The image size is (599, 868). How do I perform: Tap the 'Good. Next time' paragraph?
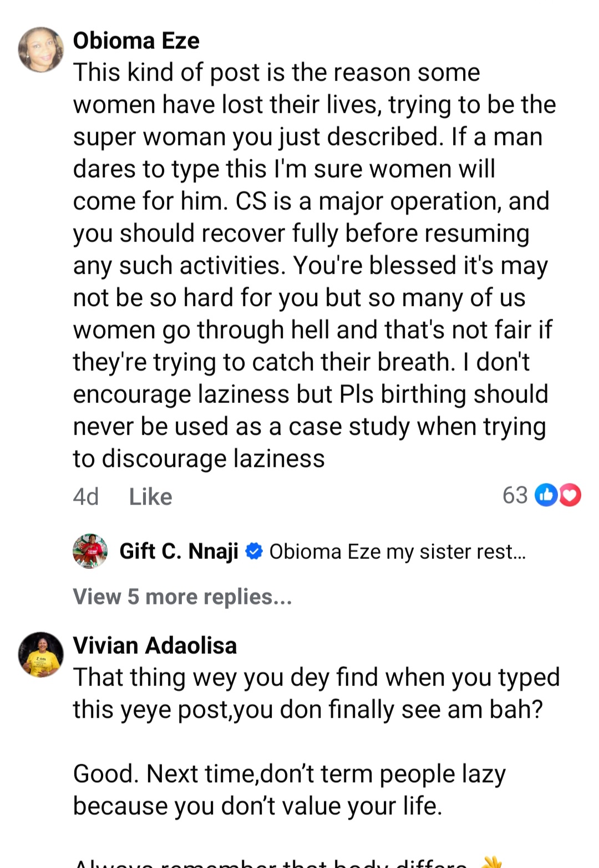point(289,790)
